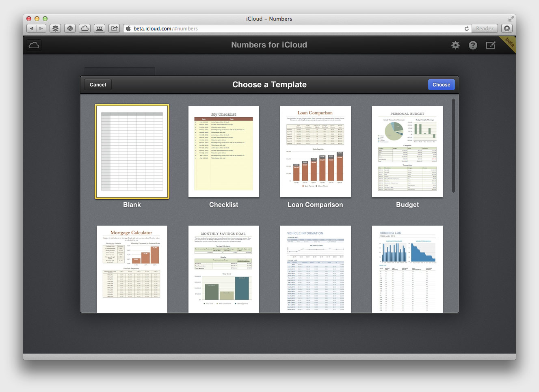Click the Reader button in address bar

point(484,28)
